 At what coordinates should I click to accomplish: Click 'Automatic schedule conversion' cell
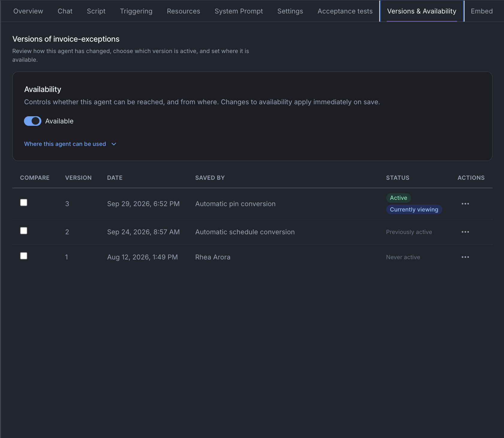tap(245, 232)
